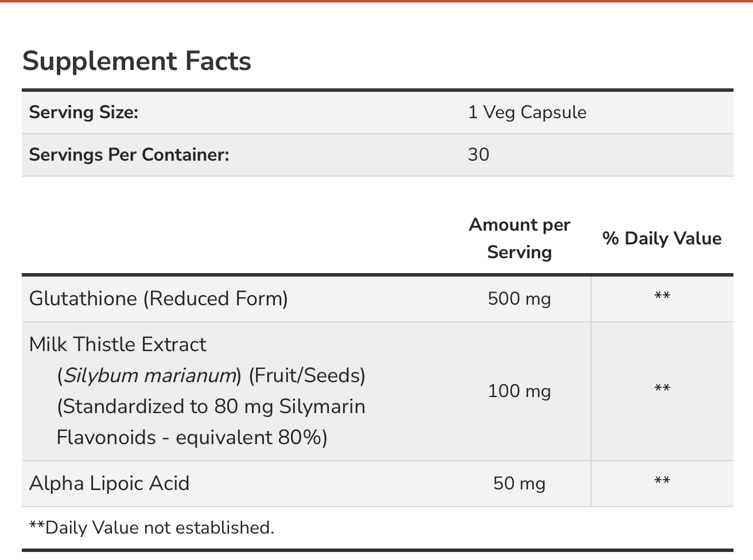Viewport: 753px width, 560px height.
Task: Click the Amount per Serving column header
Action: [519, 238]
